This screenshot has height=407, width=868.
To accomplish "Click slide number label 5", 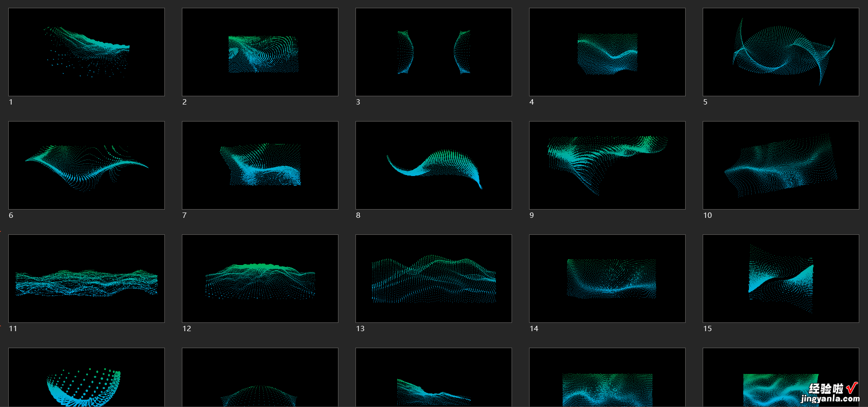I will (705, 102).
